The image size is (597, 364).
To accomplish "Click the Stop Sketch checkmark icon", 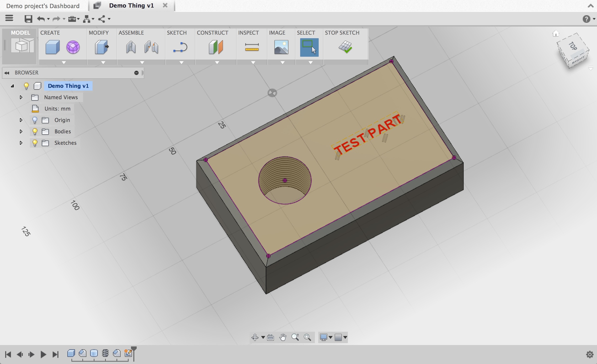I will click(x=345, y=47).
